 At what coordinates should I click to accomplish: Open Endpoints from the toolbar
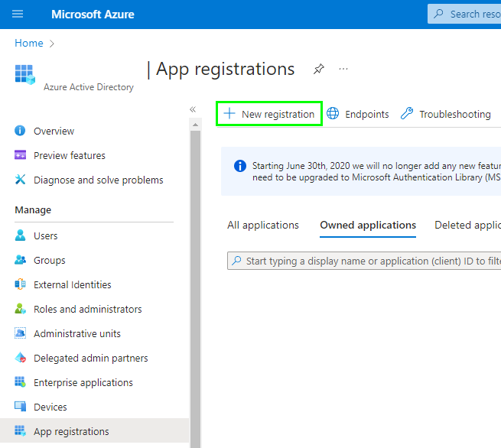[x=358, y=114]
